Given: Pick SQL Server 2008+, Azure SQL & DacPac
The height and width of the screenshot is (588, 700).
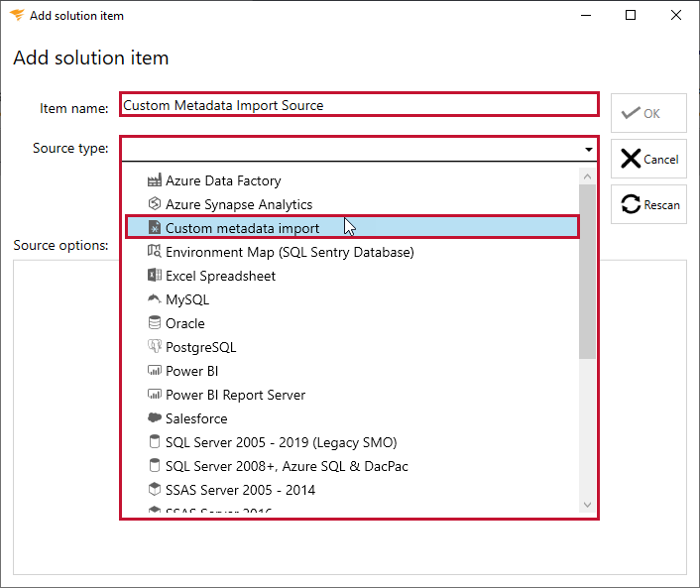Looking at the screenshot, I should coord(352,466).
